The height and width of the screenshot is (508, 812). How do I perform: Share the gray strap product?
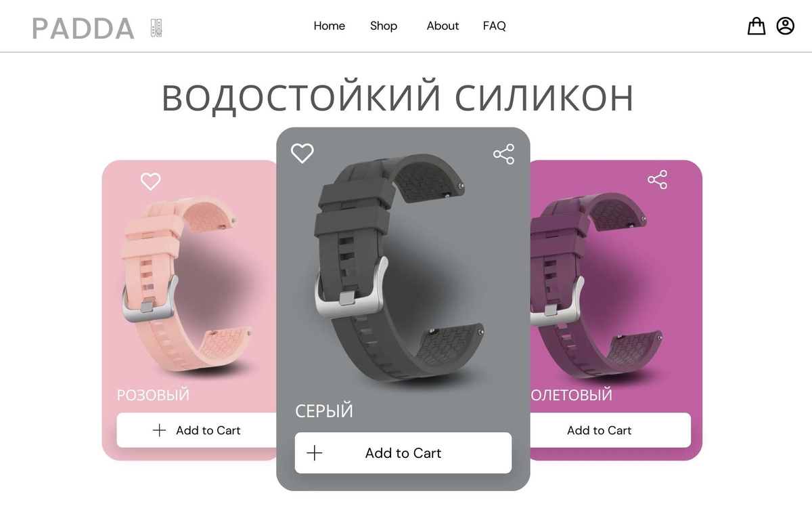[x=503, y=154]
